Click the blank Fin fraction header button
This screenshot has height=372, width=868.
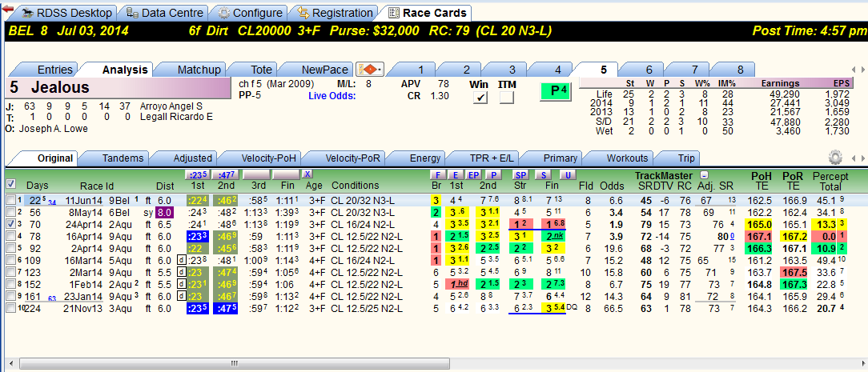285,174
